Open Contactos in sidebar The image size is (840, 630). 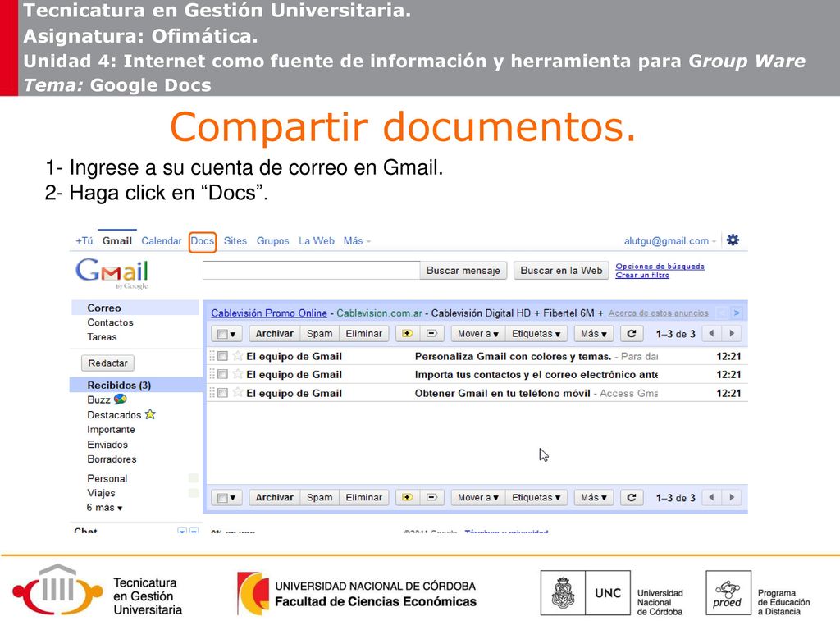click(x=111, y=322)
